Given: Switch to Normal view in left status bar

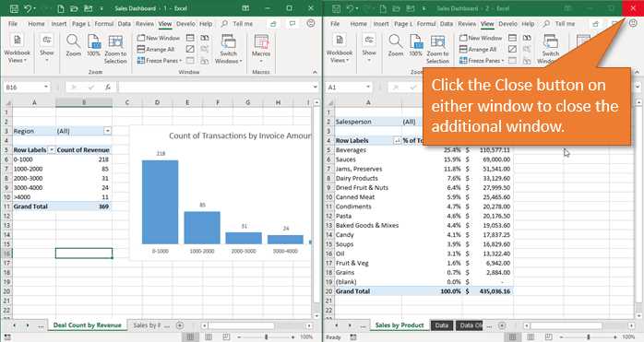Looking at the screenshot, I should [x=190, y=337].
